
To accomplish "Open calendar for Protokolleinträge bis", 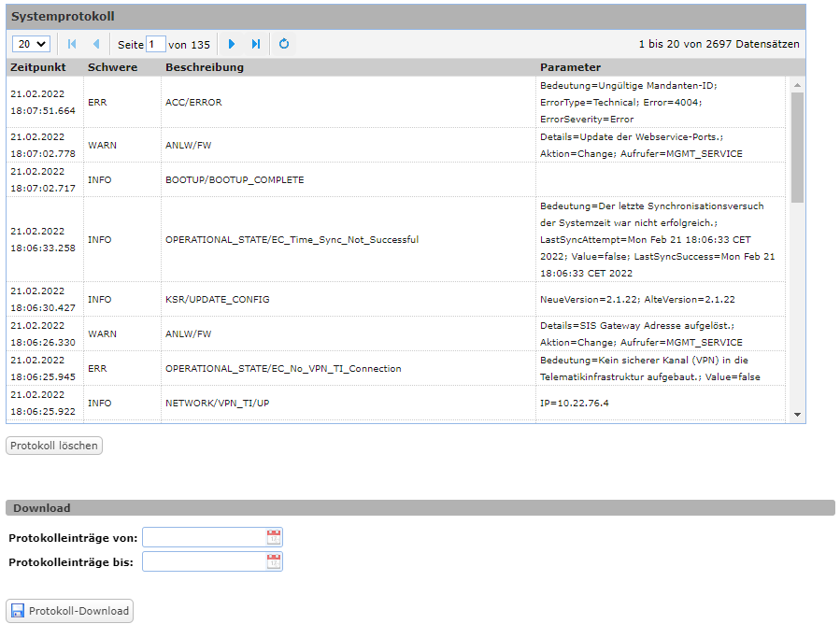I will click(x=273, y=561).
